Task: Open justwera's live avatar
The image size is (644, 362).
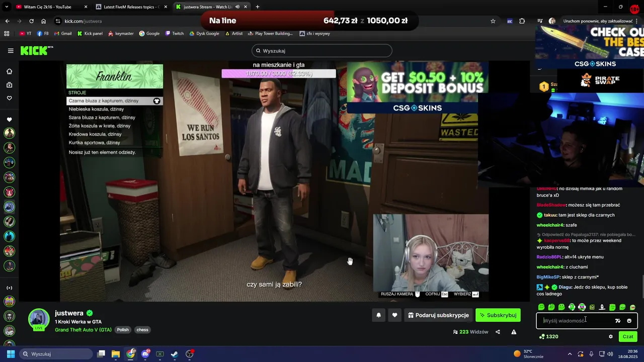Action: pos(39,319)
